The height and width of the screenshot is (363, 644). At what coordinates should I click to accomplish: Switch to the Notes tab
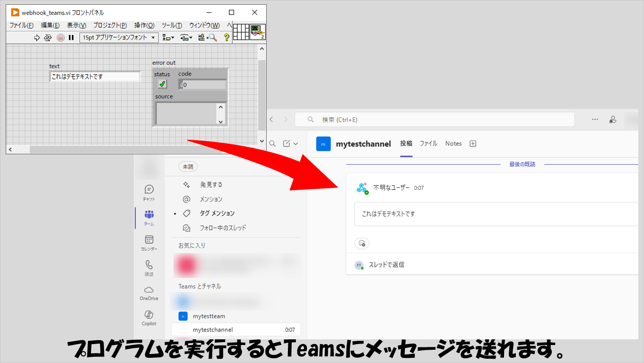[x=453, y=143]
